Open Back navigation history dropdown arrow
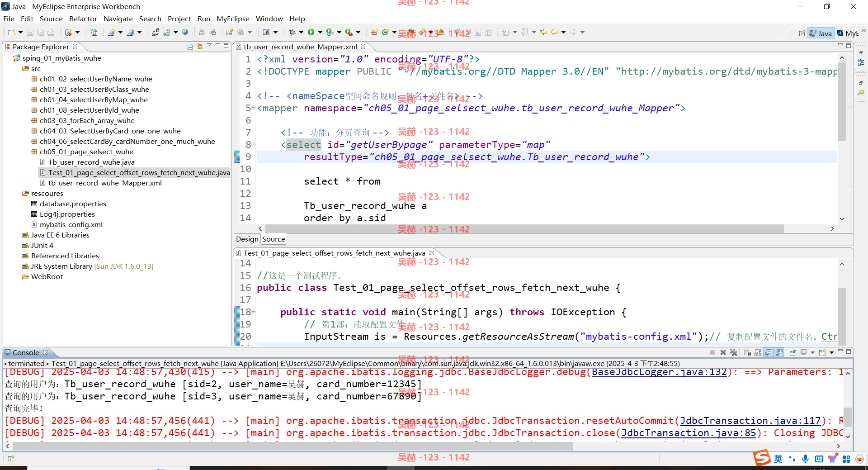The height and width of the screenshot is (470, 868). coord(563,32)
